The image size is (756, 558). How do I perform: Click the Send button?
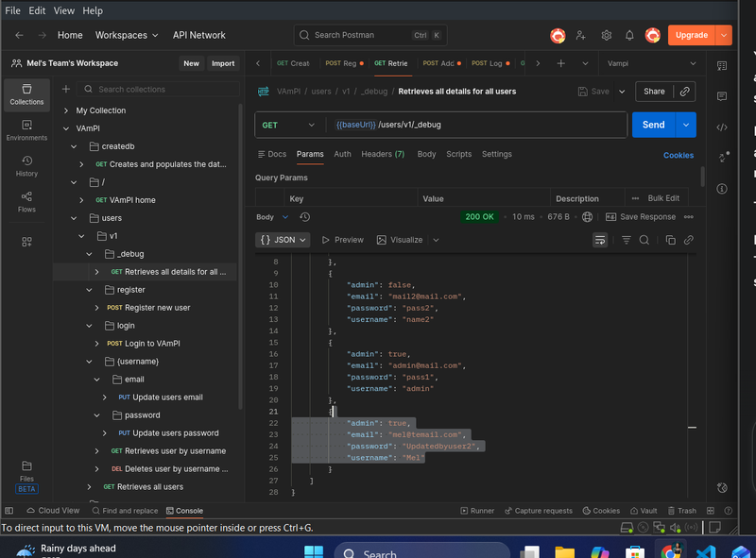point(653,125)
